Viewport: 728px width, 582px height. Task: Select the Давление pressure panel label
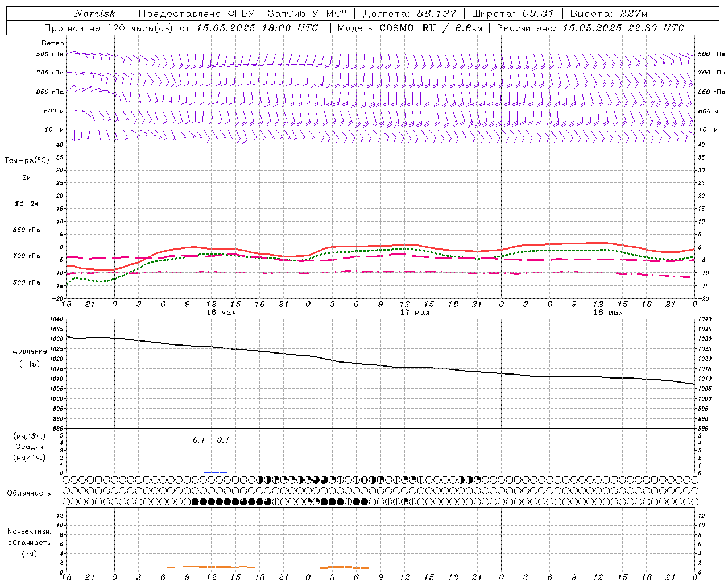coord(30,351)
